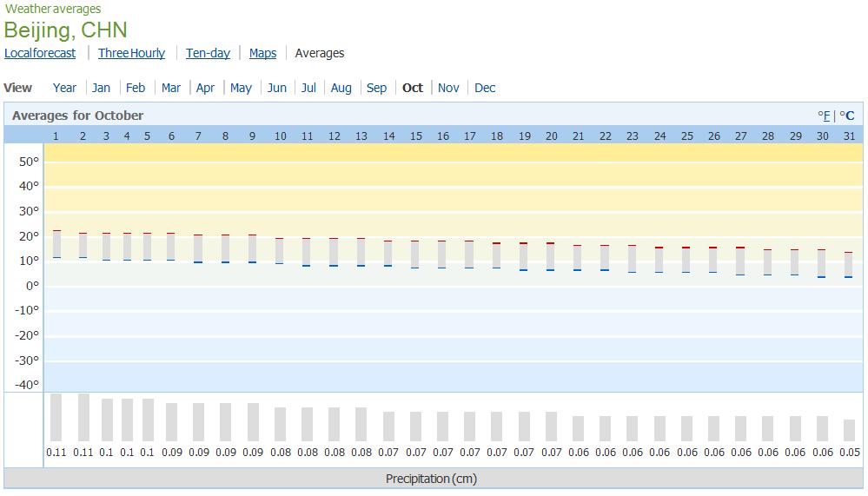Switch temperature units to °C
The image size is (868, 496).
pos(847,116)
